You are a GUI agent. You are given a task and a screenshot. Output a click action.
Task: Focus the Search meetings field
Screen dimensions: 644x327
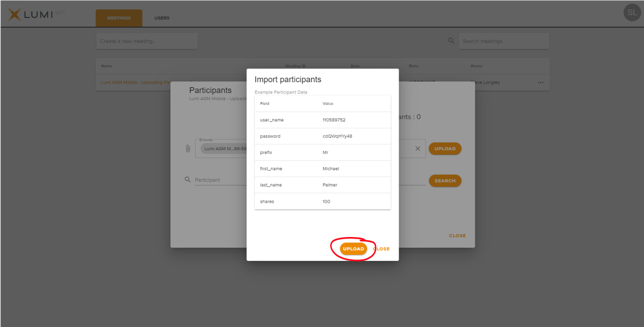click(x=504, y=41)
